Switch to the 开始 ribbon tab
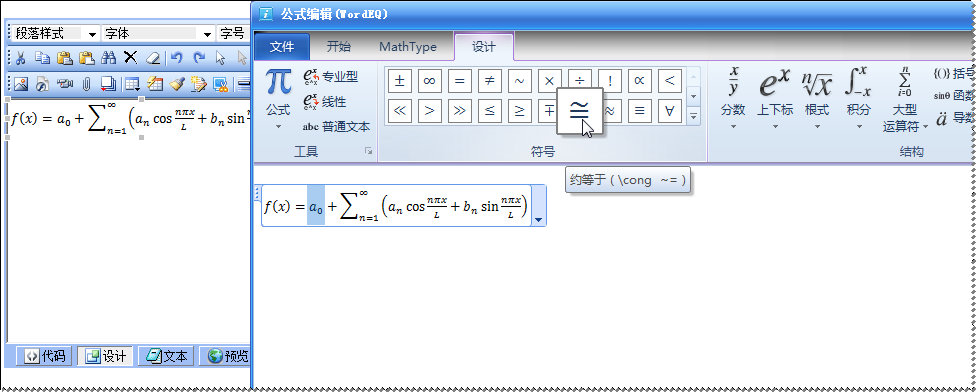976x392 pixels. pyautogui.click(x=339, y=47)
